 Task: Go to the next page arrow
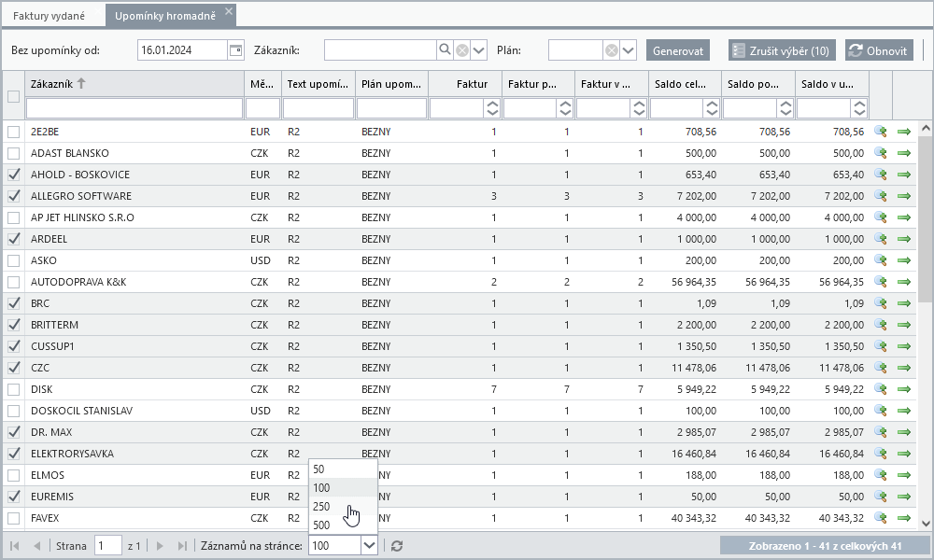(160, 546)
